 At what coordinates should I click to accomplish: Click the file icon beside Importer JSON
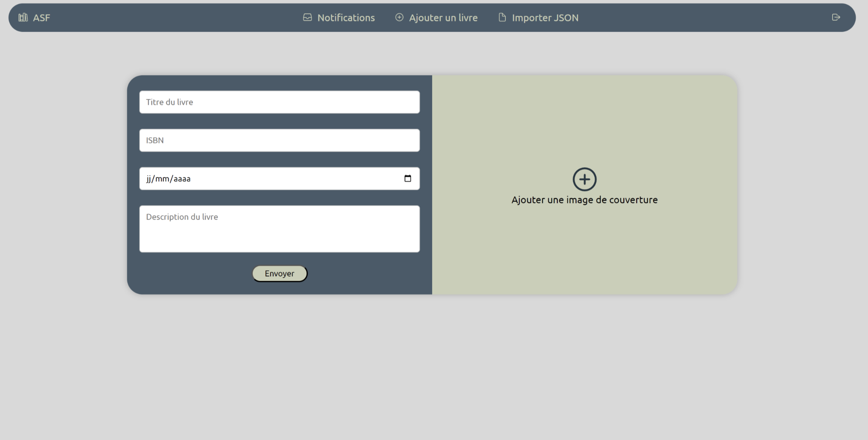502,17
